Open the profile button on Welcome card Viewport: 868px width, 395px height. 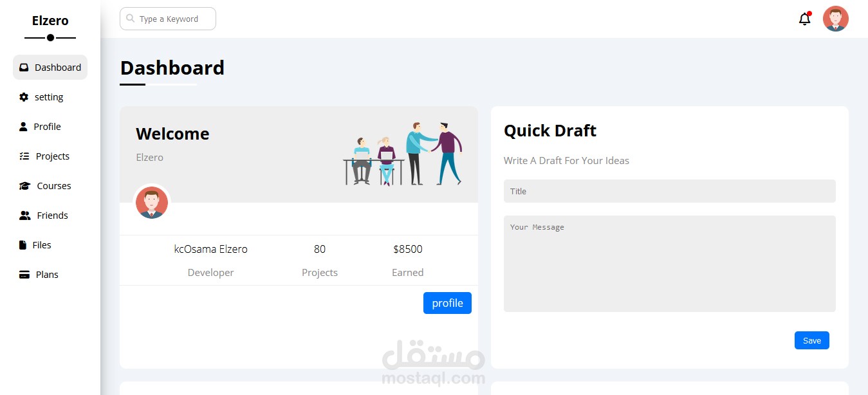click(447, 302)
